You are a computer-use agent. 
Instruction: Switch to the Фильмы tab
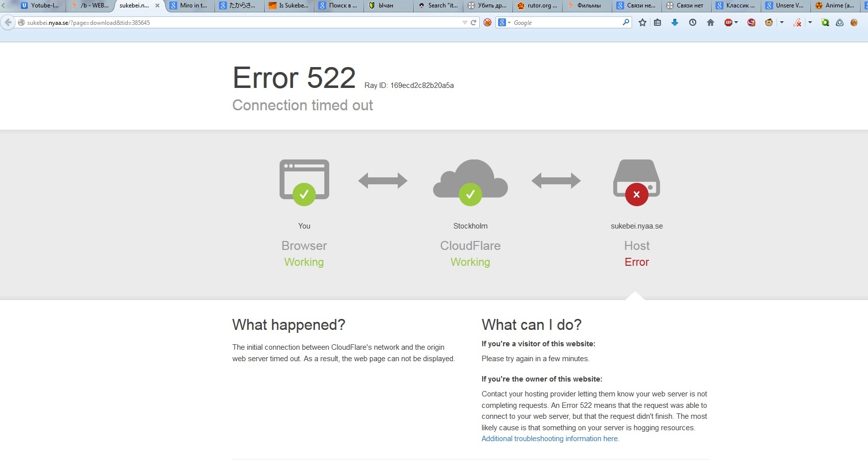(x=586, y=5)
